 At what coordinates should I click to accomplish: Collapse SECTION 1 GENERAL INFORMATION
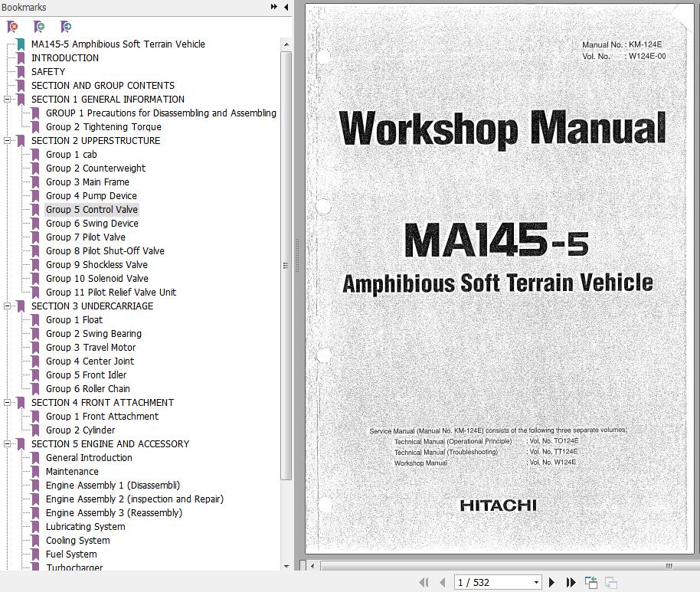coord(7,99)
